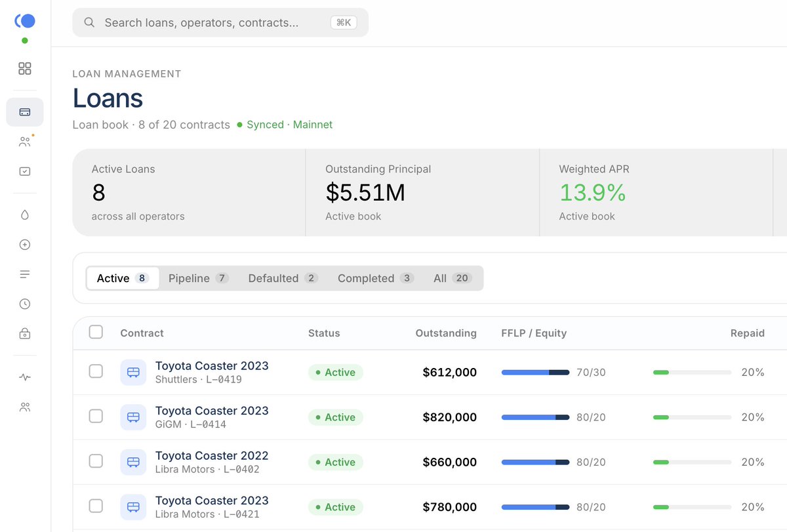787x532 pixels.
Task: Click the Active status badge for L-0414
Action: (x=335, y=417)
